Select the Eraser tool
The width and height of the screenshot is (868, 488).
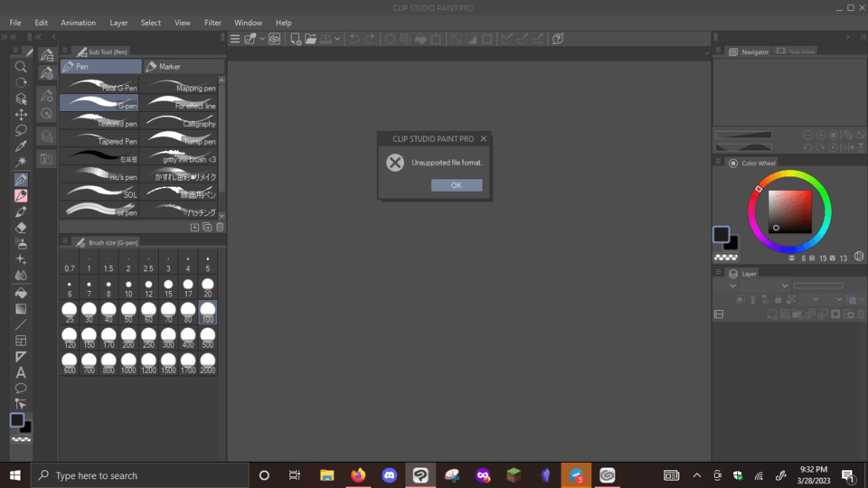(x=21, y=228)
